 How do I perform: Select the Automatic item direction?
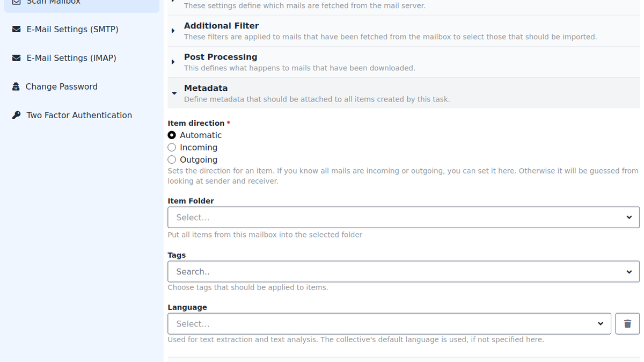coord(172,135)
